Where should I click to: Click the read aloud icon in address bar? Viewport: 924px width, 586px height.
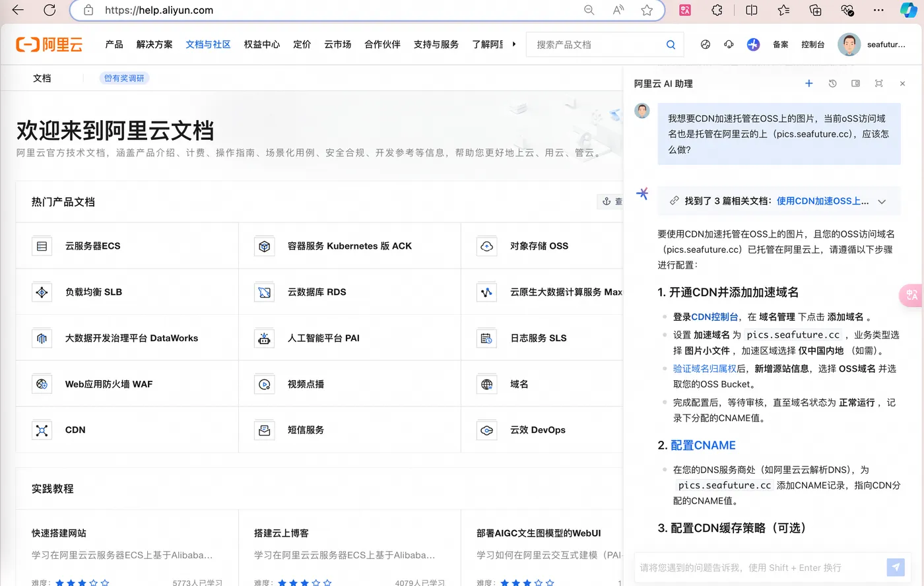pyautogui.click(x=618, y=10)
